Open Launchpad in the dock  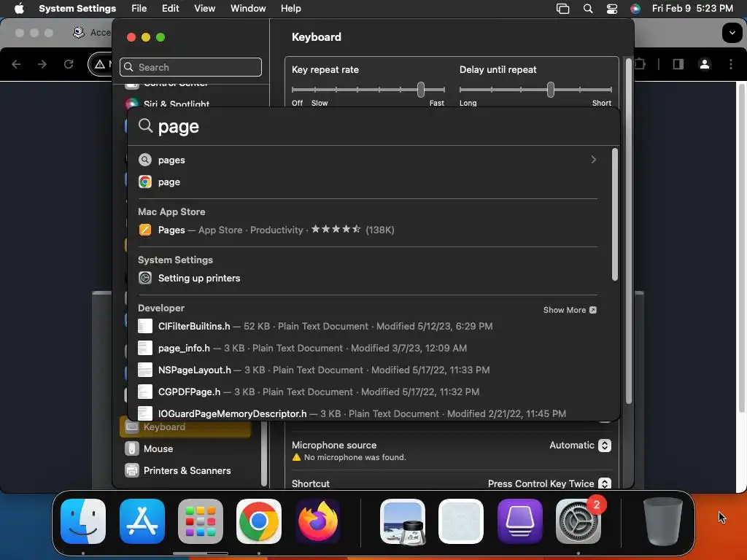coord(200,521)
